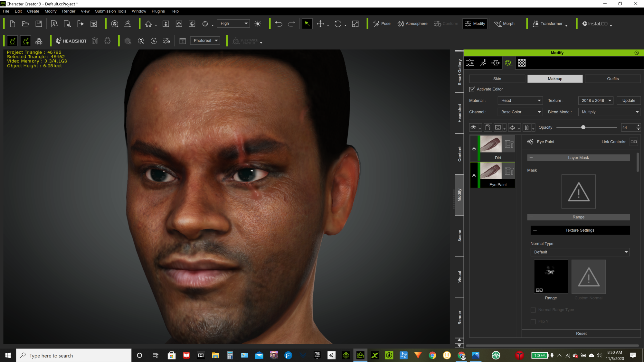Switch to the Skin tab

[x=497, y=79]
